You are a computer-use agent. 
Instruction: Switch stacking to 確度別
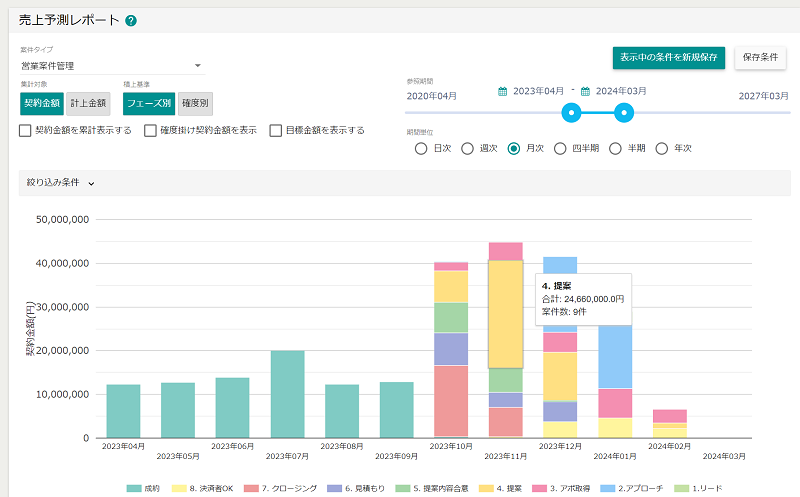pos(195,103)
